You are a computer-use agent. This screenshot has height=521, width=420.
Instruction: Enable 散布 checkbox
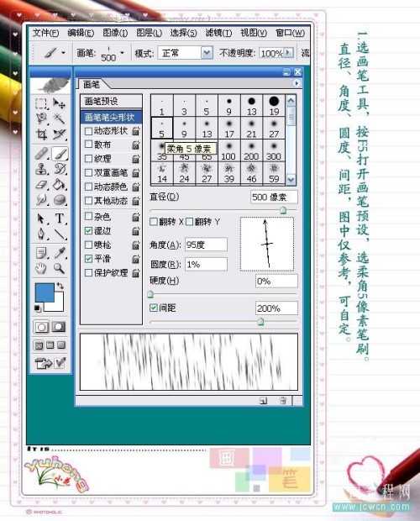pyautogui.click(x=88, y=145)
